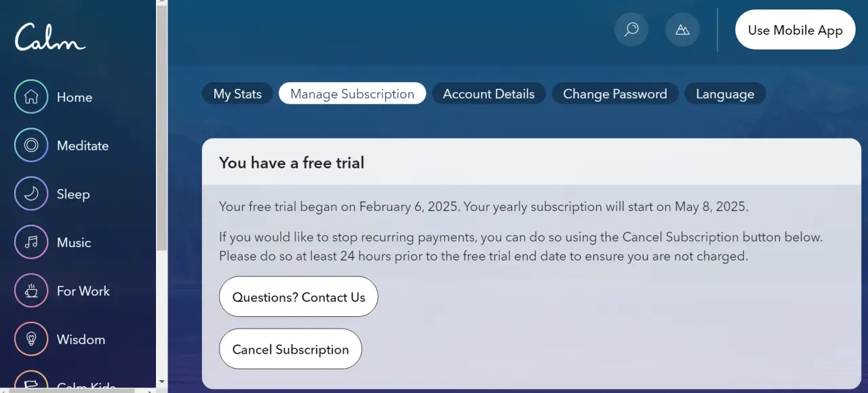Open the Sleep moon icon
This screenshot has height=393, width=868.
tap(31, 194)
